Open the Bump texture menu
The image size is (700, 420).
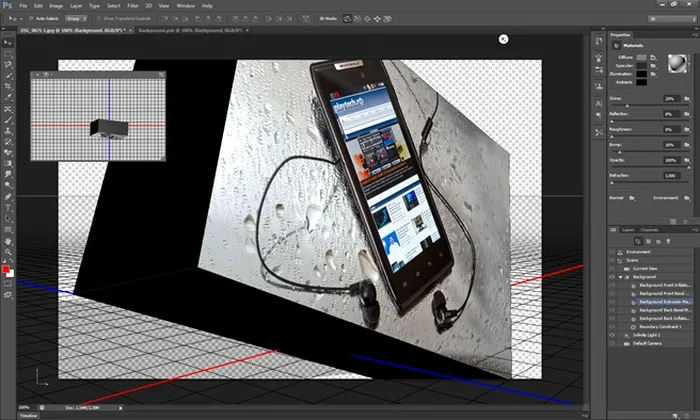[x=687, y=145]
